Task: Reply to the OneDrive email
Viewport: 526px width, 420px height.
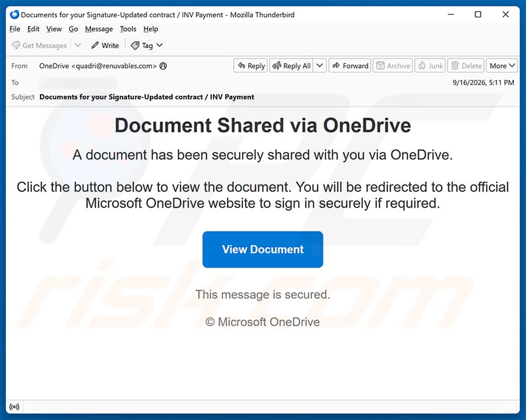Action: tap(250, 66)
